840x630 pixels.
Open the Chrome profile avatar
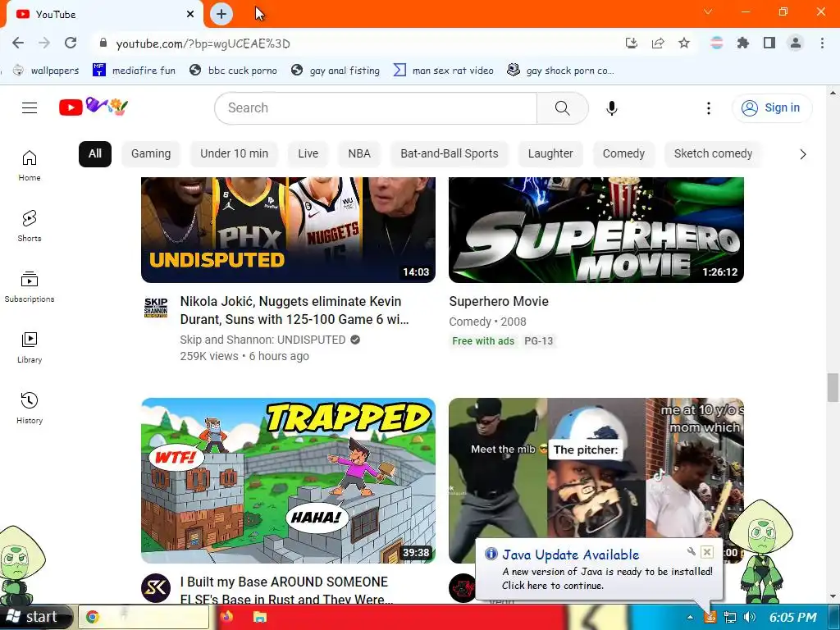(x=796, y=43)
